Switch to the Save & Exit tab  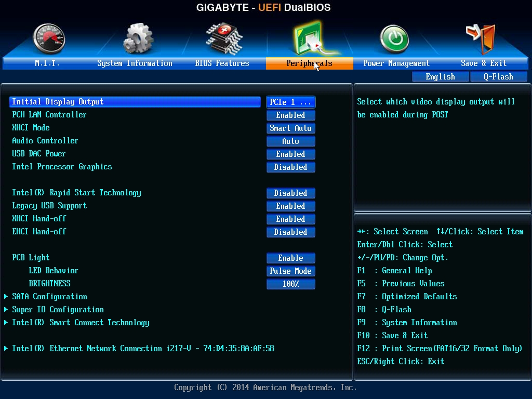click(484, 63)
